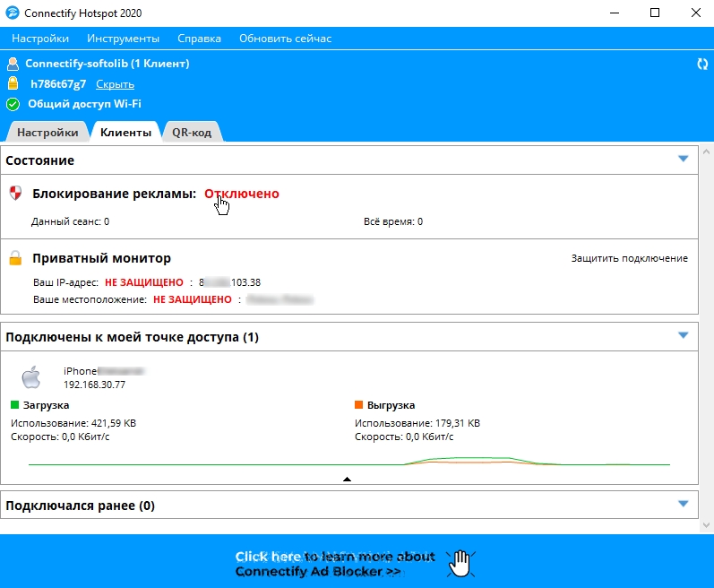Switch to the Настройки tab
The width and height of the screenshot is (714, 588).
click(x=47, y=133)
